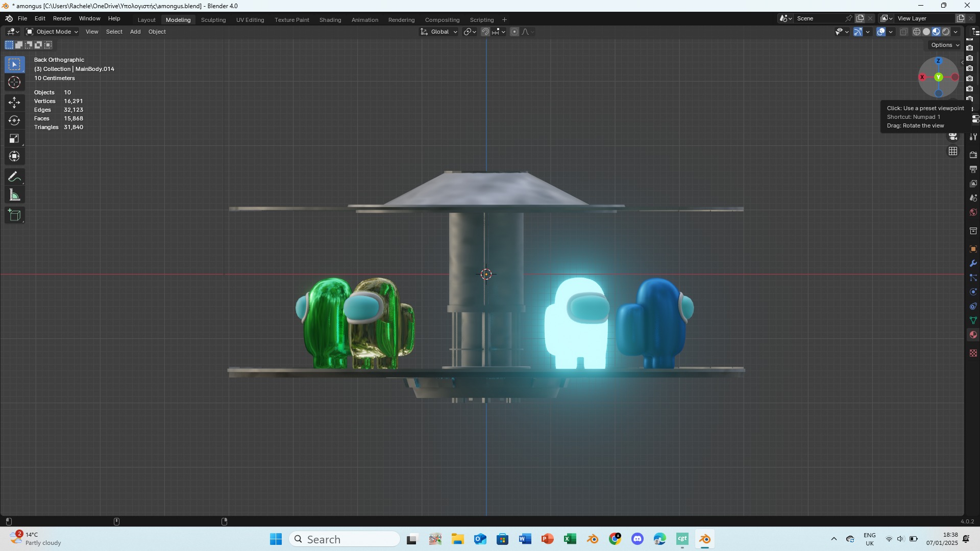Viewport: 980px width, 551px height.
Task: Expand the overlays options dropdown arrow
Action: pyautogui.click(x=891, y=32)
